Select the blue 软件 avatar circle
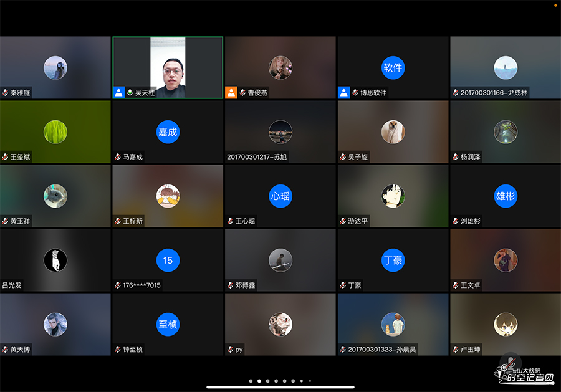561x392 pixels. pyautogui.click(x=393, y=67)
